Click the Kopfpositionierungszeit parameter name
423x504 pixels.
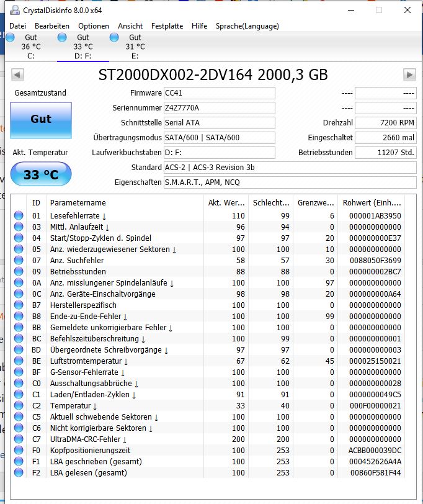click(x=90, y=451)
